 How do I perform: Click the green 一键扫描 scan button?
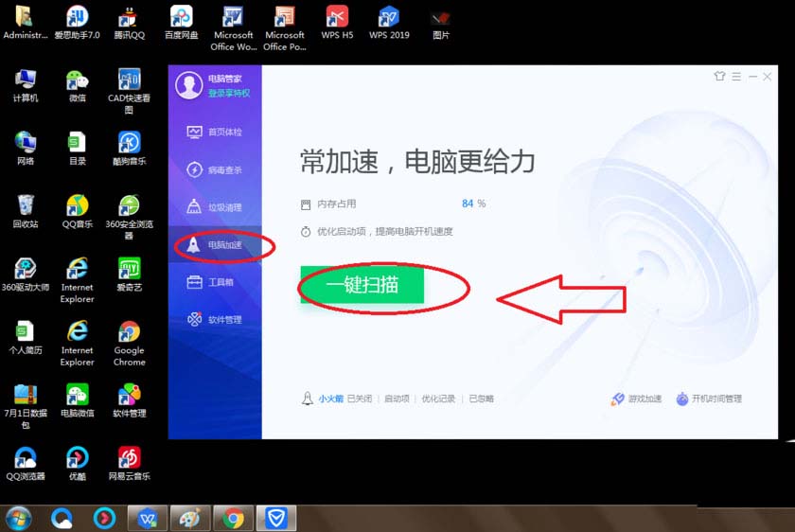362,285
